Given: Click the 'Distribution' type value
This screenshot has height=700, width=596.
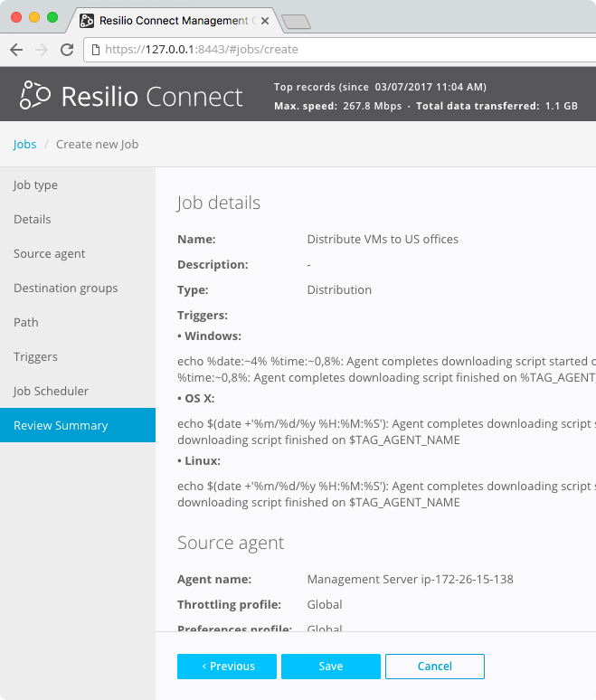Looking at the screenshot, I should click(x=339, y=289).
